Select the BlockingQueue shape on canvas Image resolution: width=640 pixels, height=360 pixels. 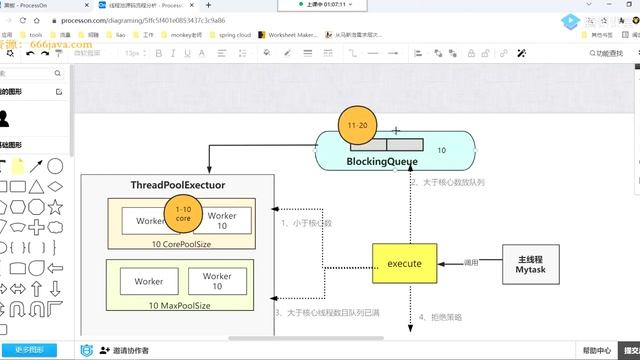[x=395, y=150]
